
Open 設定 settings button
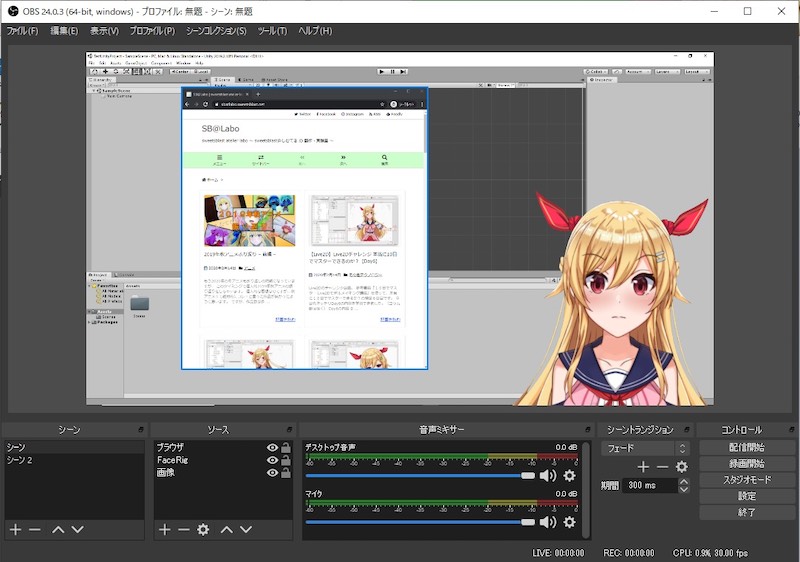(x=747, y=496)
